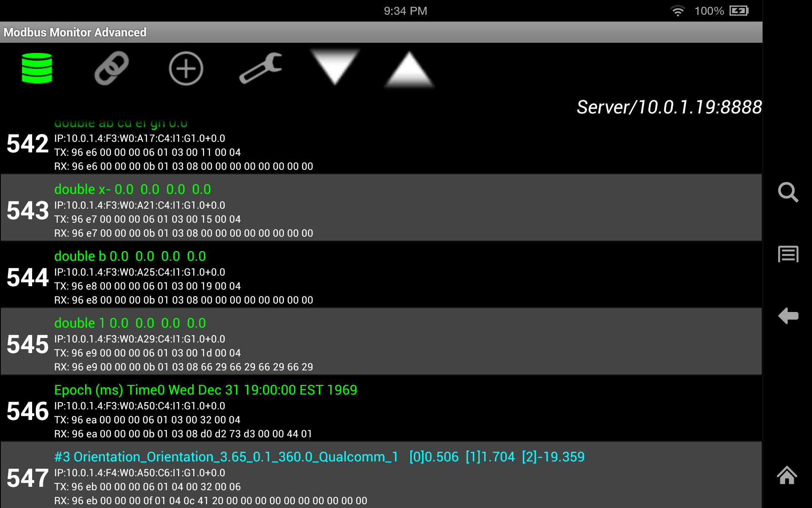Image resolution: width=812 pixels, height=508 pixels.
Task: Open search with the magnifier icon
Action: (x=788, y=193)
